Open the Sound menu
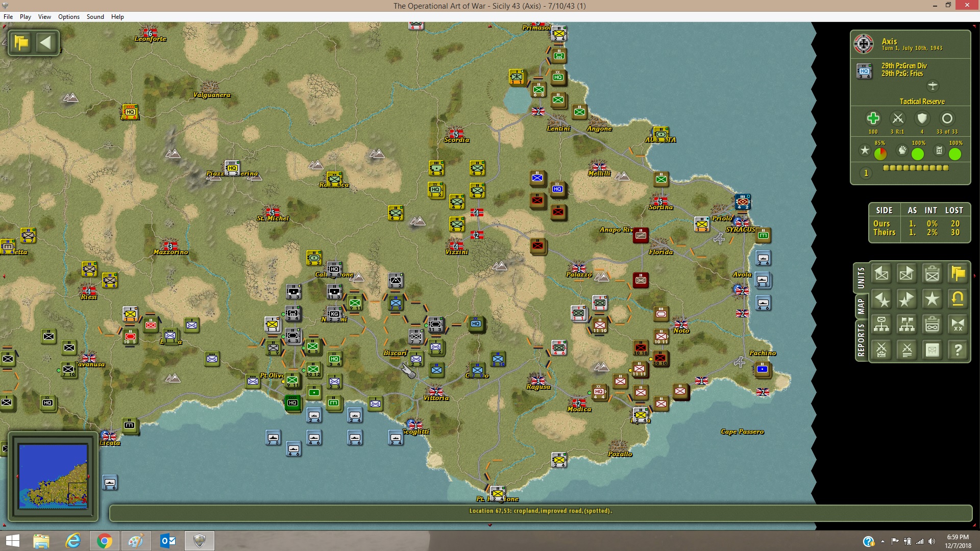 pyautogui.click(x=95, y=17)
